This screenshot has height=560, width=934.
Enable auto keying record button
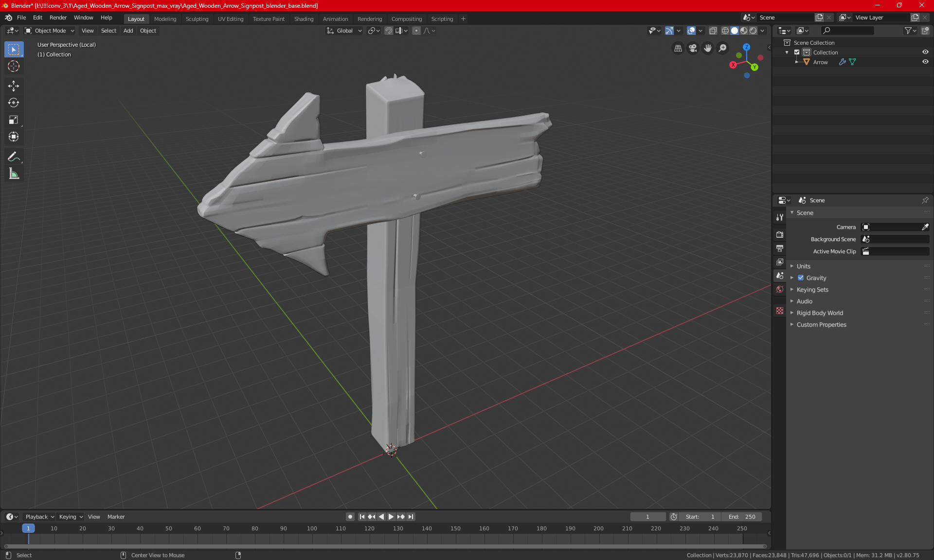pyautogui.click(x=350, y=517)
